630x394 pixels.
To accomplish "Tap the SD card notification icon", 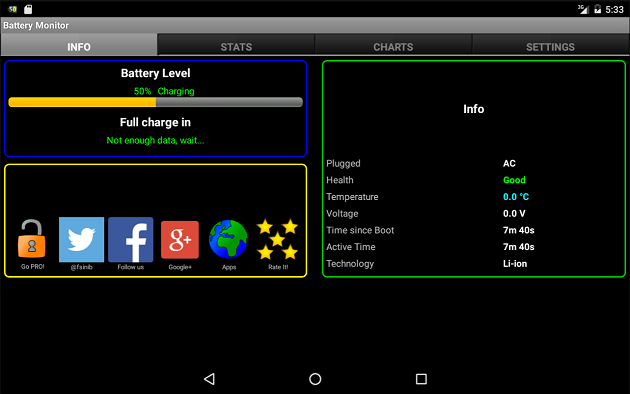I will click(28, 9).
